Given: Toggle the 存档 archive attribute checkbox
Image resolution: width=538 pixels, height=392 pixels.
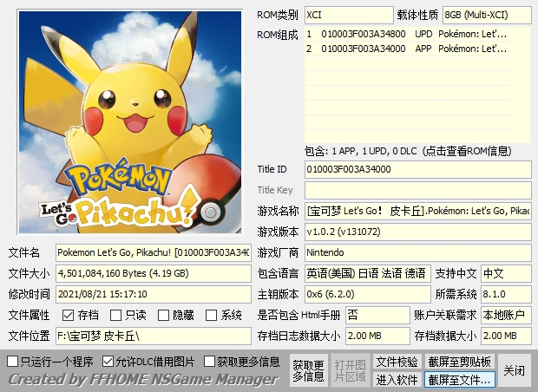Looking at the screenshot, I should pyautogui.click(x=69, y=316).
